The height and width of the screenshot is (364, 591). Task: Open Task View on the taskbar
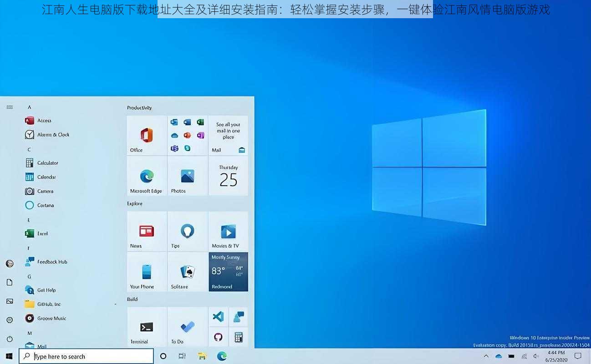(182, 356)
